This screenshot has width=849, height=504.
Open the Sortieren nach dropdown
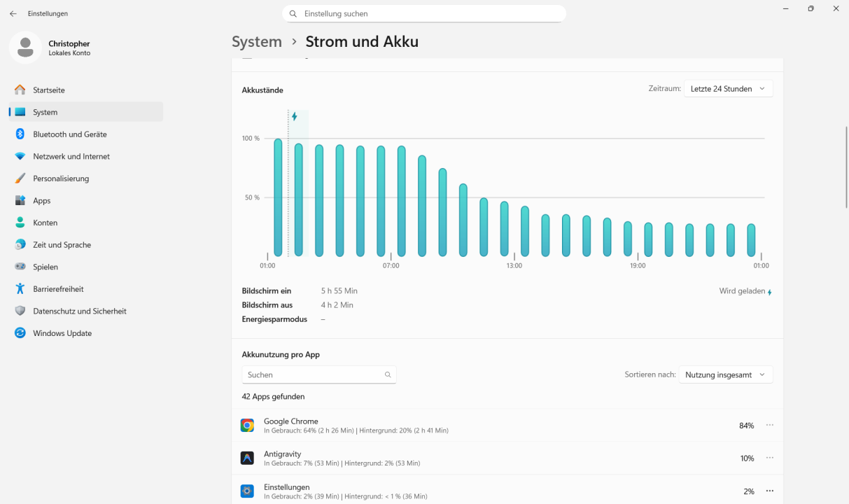click(725, 374)
